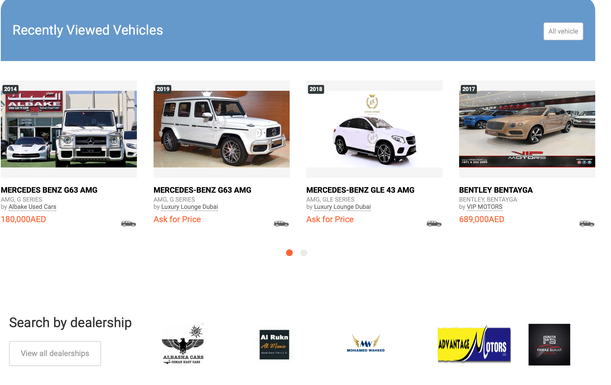The width and height of the screenshot is (611, 385).
Task: Open the 2014 Mercedes G63 photo thumbnail
Action: tap(69, 129)
